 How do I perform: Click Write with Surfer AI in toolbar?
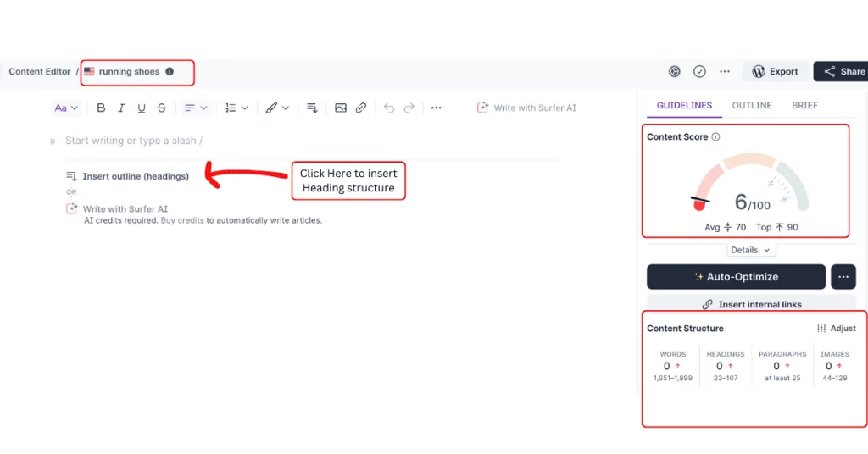526,108
